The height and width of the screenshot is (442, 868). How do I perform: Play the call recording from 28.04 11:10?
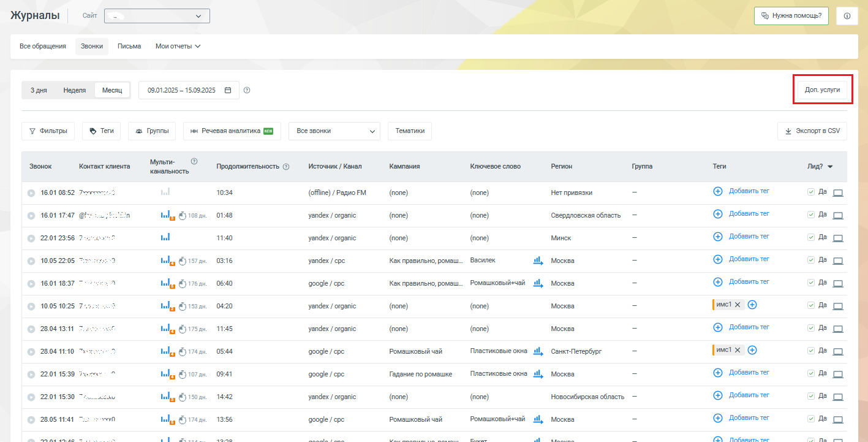click(x=31, y=352)
